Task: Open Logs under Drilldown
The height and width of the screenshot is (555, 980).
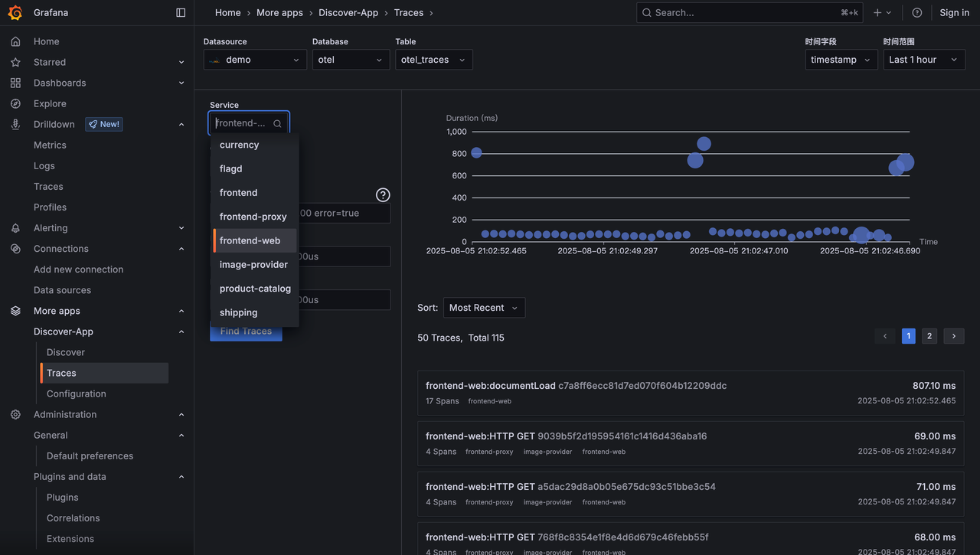Action: [x=44, y=165]
